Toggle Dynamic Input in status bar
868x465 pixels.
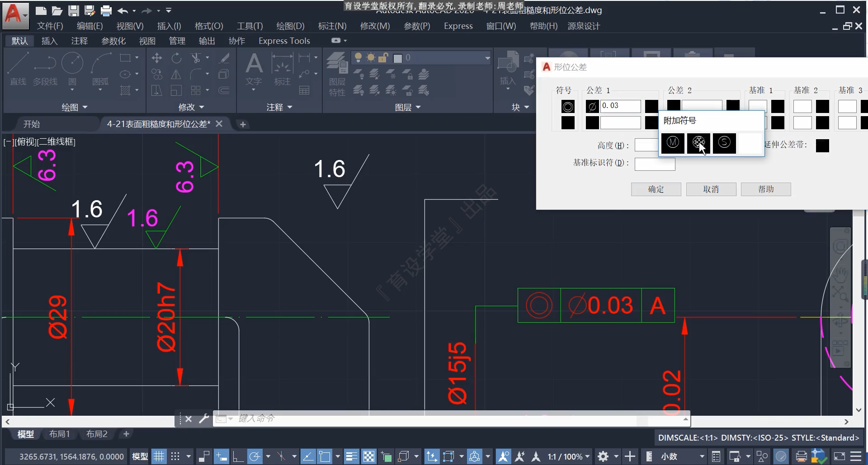[x=221, y=456]
